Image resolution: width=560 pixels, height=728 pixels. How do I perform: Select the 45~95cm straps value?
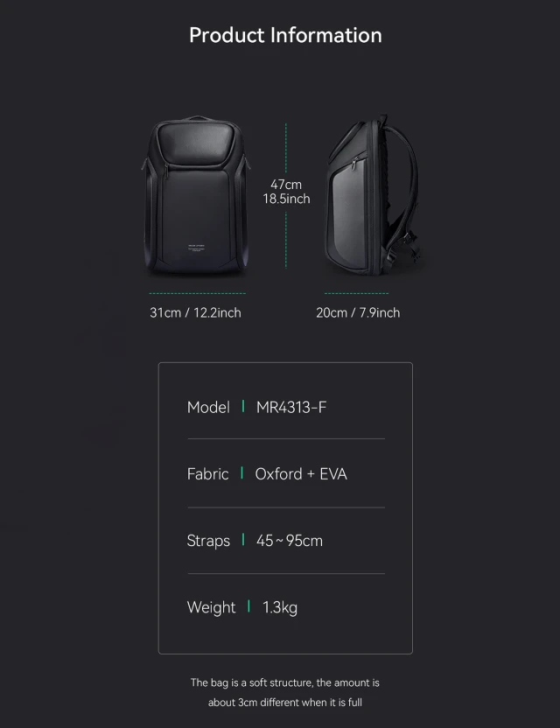point(290,541)
